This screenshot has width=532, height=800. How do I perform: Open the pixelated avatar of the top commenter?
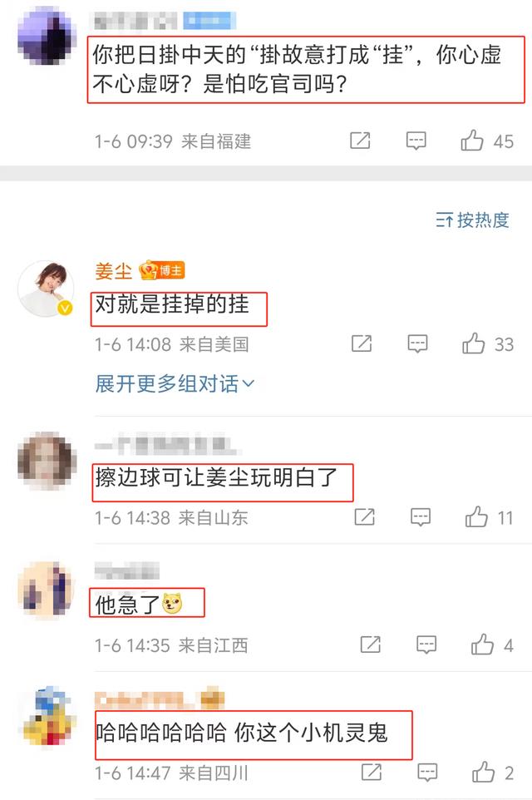[47, 35]
